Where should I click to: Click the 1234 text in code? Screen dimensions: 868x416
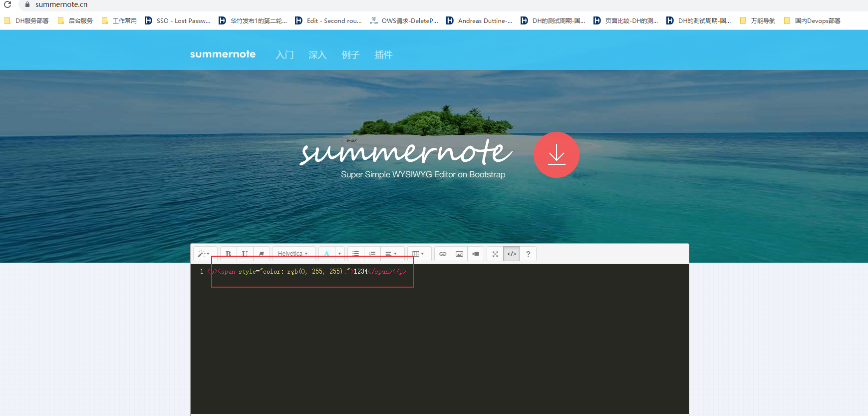(x=361, y=271)
